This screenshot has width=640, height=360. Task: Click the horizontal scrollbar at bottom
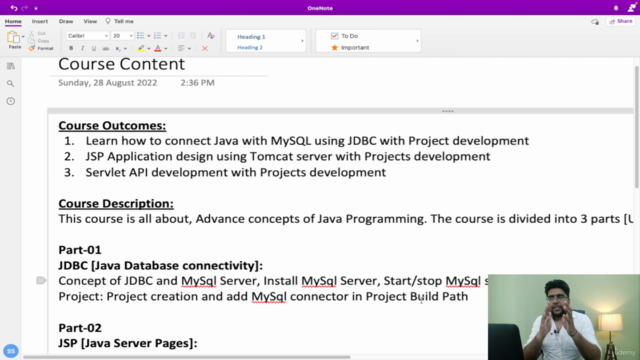pyautogui.click(x=187, y=357)
